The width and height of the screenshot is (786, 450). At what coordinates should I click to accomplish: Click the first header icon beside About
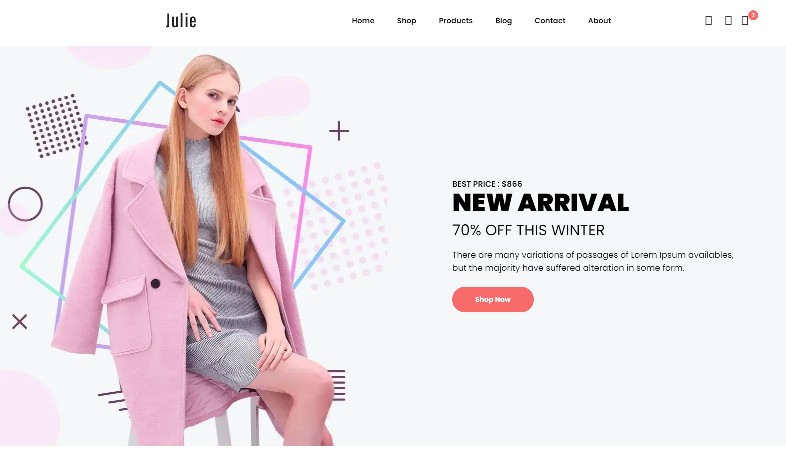click(708, 21)
